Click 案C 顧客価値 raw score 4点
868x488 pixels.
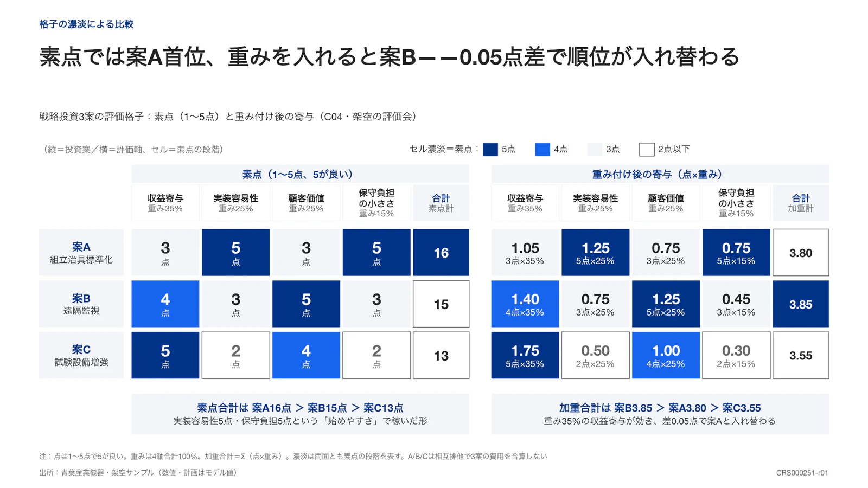tap(306, 355)
